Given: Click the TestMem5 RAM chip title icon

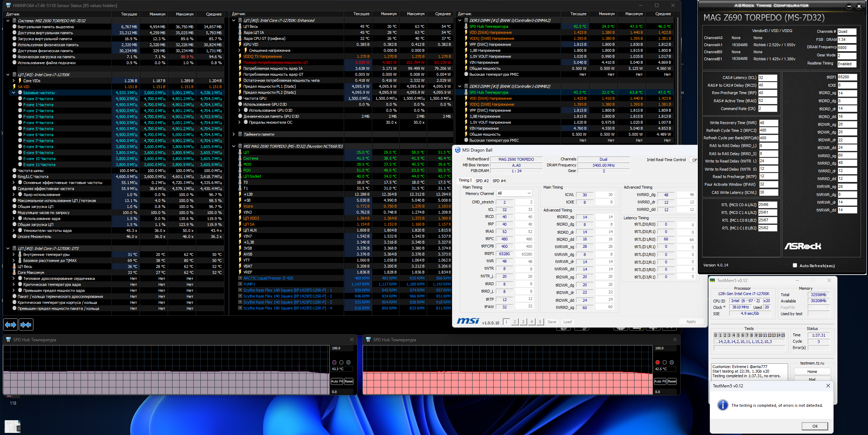Looking at the screenshot, I should coord(713,281).
